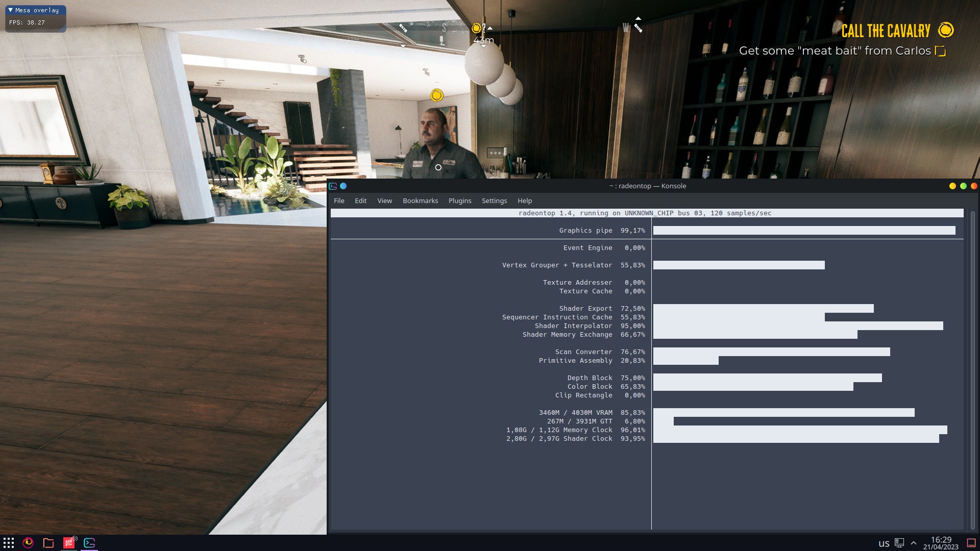Switch the US keyboard layout indicator

884,543
